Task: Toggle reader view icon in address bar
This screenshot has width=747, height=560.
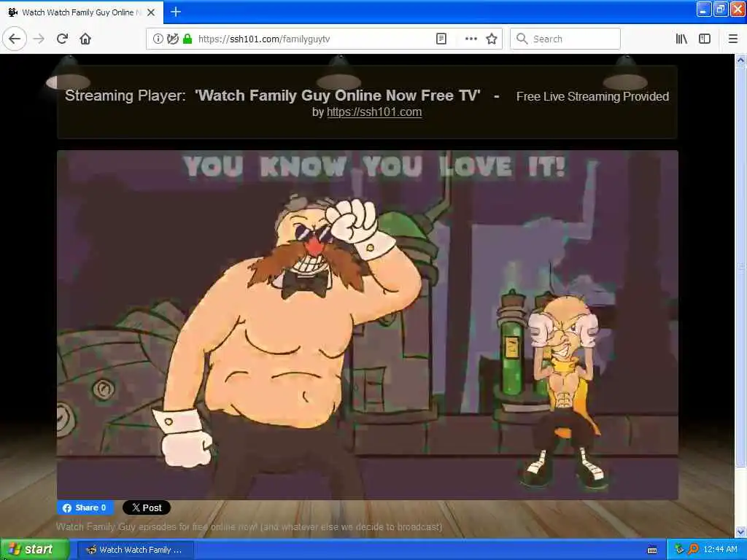Action: (x=441, y=39)
